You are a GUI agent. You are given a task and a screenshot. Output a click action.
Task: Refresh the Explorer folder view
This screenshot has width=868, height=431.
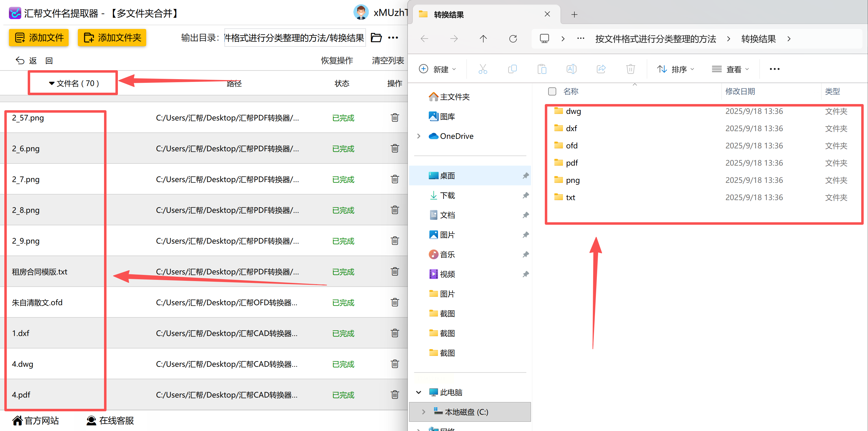pos(513,39)
